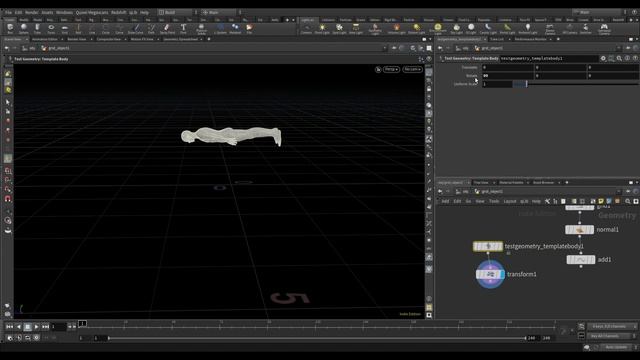Add a Portal Light

coord(507,29)
